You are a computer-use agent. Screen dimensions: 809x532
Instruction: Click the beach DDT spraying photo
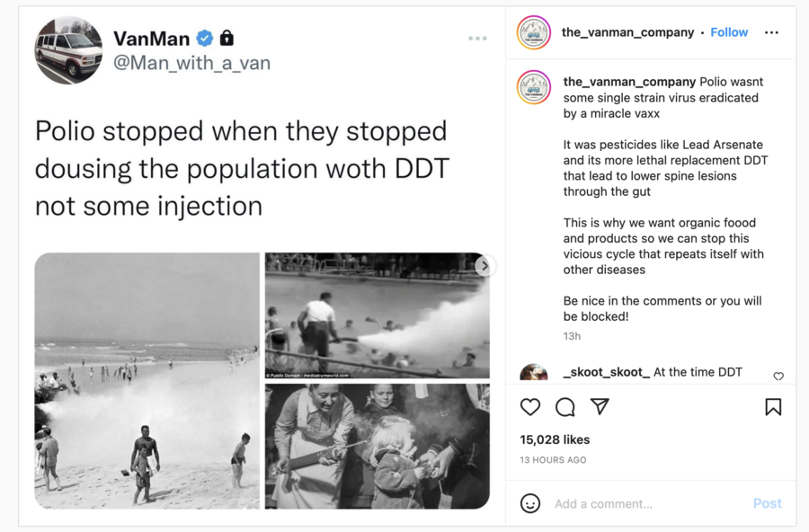(147, 380)
